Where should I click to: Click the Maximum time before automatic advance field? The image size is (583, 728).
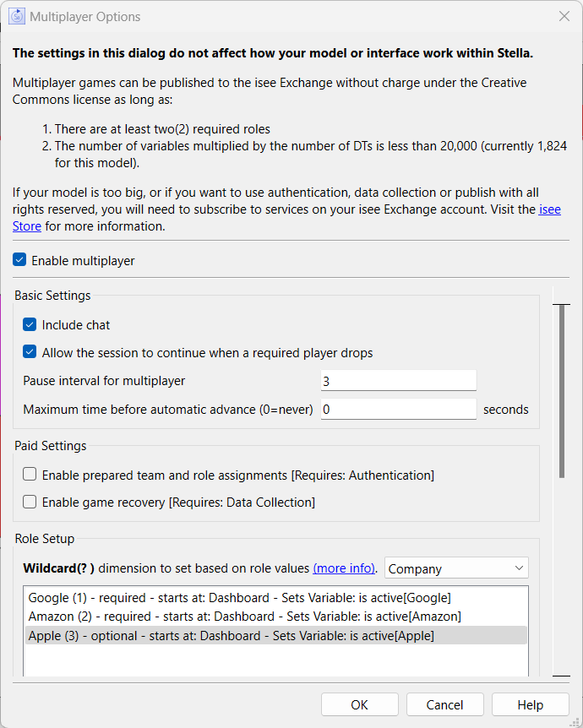[x=399, y=409]
